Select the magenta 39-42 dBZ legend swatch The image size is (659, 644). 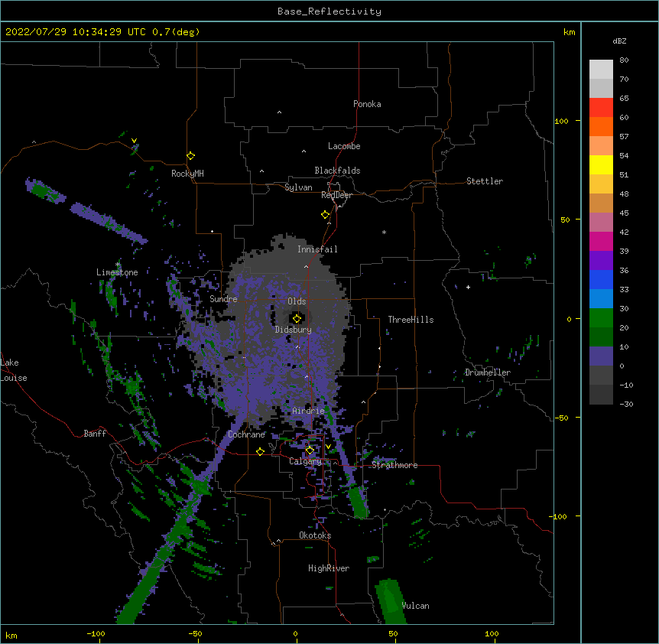(x=601, y=241)
